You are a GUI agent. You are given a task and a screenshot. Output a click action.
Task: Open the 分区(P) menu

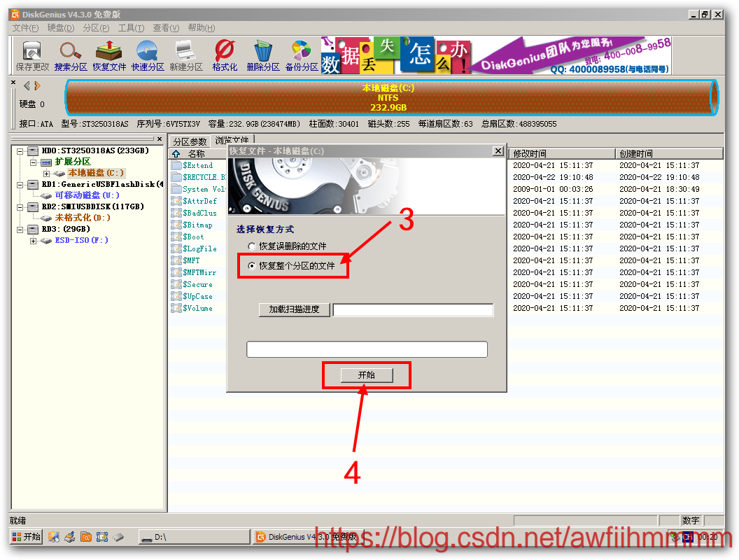(96, 28)
